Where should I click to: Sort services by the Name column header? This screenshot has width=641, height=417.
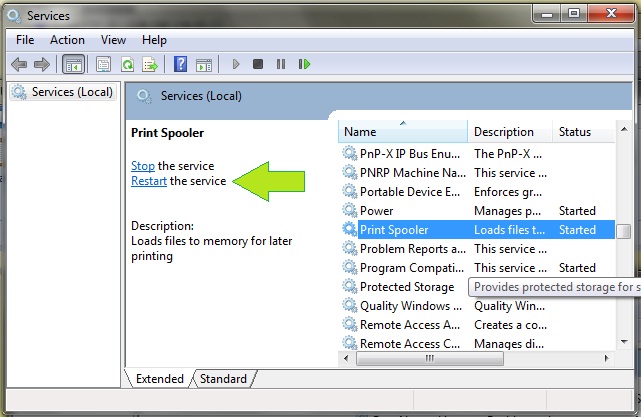402,132
